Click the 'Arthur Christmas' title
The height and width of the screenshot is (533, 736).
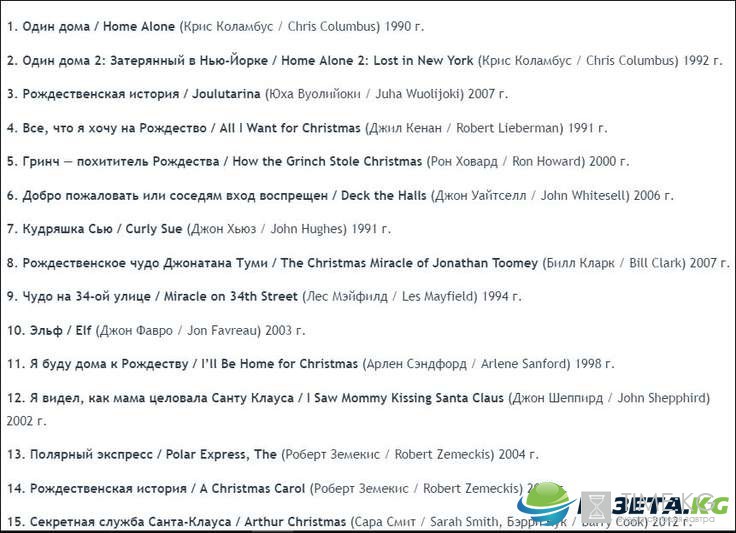pos(295,522)
